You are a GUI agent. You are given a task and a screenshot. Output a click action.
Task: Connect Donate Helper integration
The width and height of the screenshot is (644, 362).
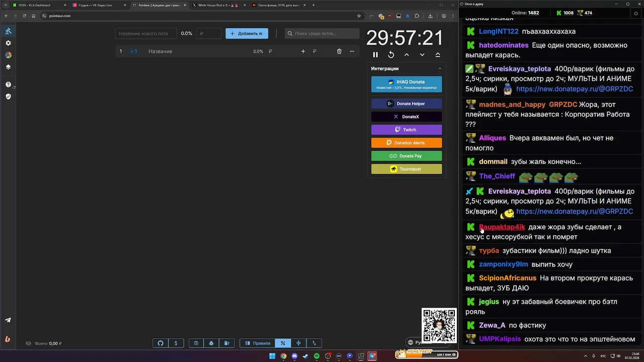tap(407, 104)
